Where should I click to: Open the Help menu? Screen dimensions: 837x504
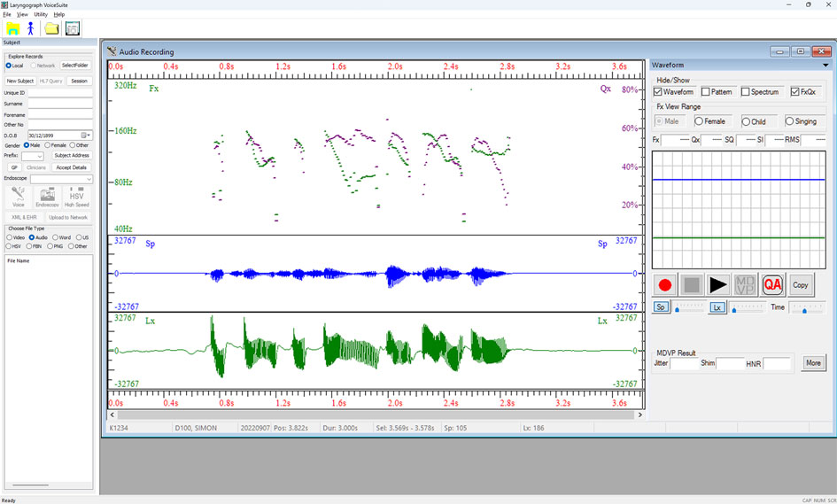tap(59, 14)
